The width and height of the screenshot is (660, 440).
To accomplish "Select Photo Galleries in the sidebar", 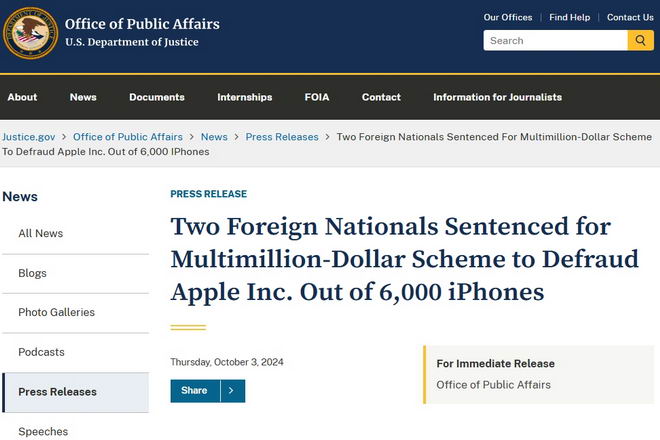I will [56, 312].
